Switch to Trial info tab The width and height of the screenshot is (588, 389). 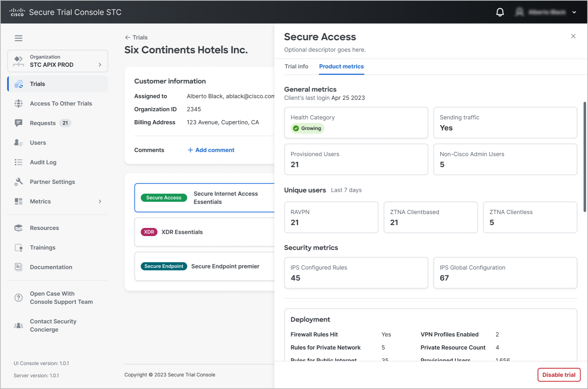click(296, 66)
